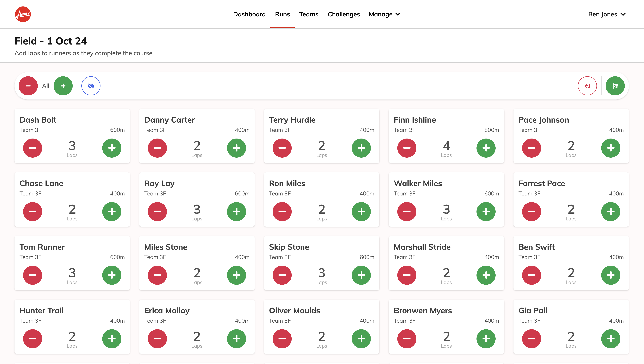Open the Ben Jones user menu

pyautogui.click(x=607, y=14)
